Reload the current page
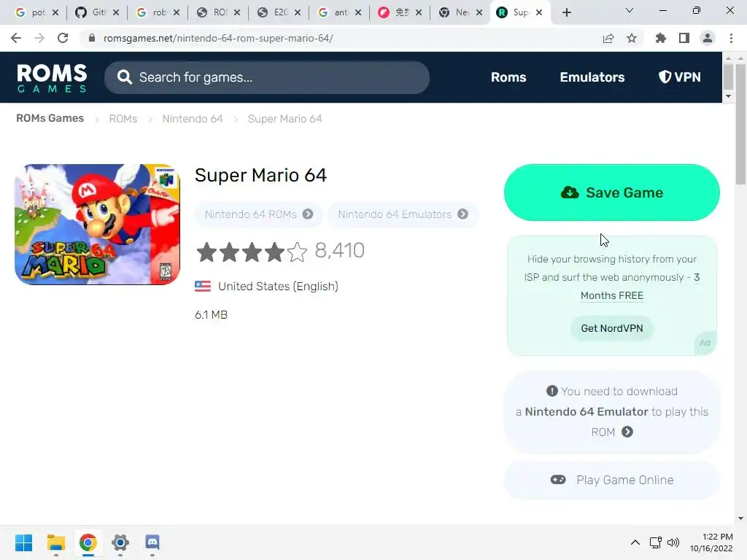The height and width of the screenshot is (560, 747). point(63,38)
